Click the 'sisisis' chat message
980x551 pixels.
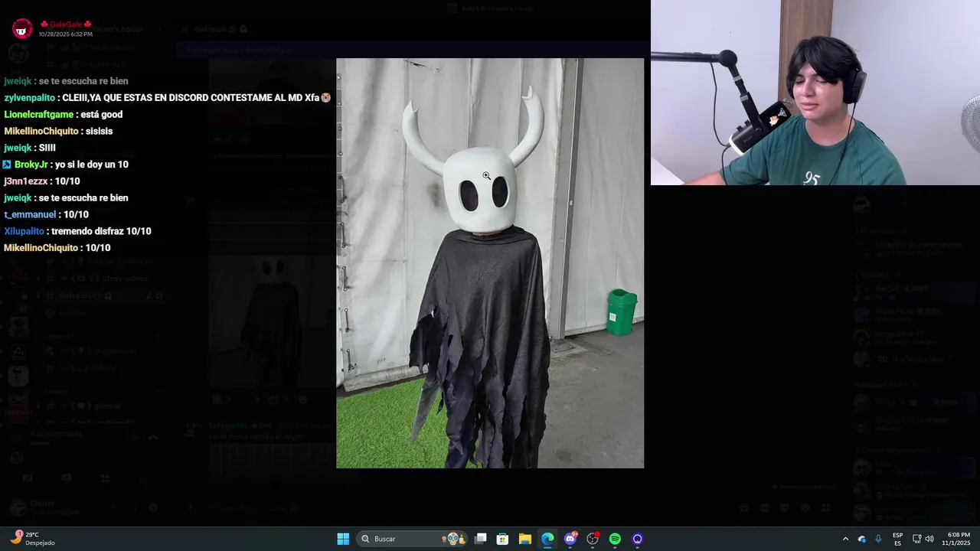(99, 132)
